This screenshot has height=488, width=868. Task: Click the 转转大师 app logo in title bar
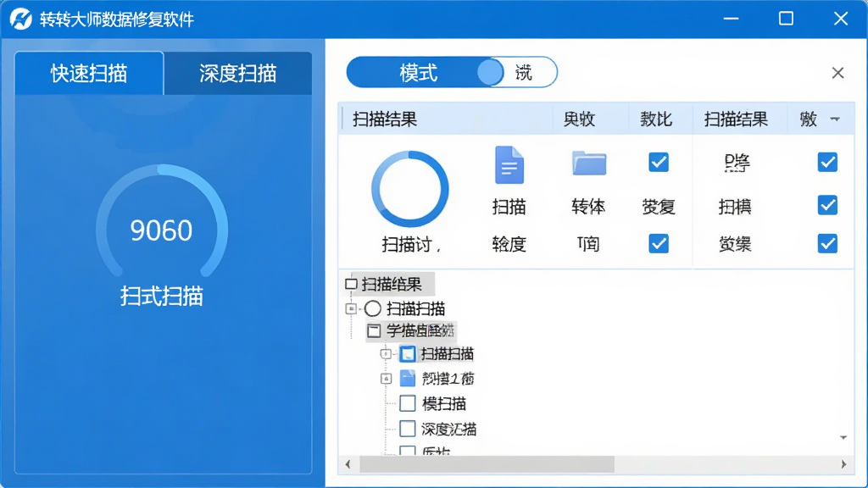(21, 19)
